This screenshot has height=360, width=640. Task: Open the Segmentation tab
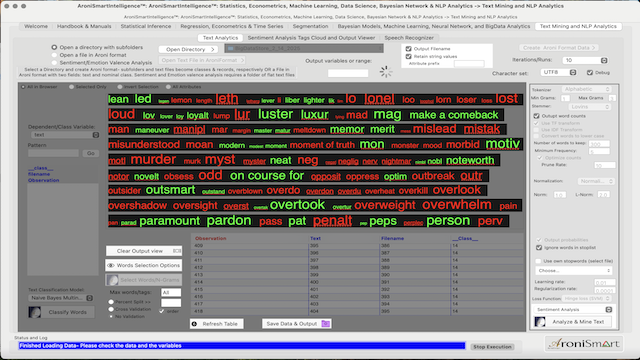[x=310, y=26]
